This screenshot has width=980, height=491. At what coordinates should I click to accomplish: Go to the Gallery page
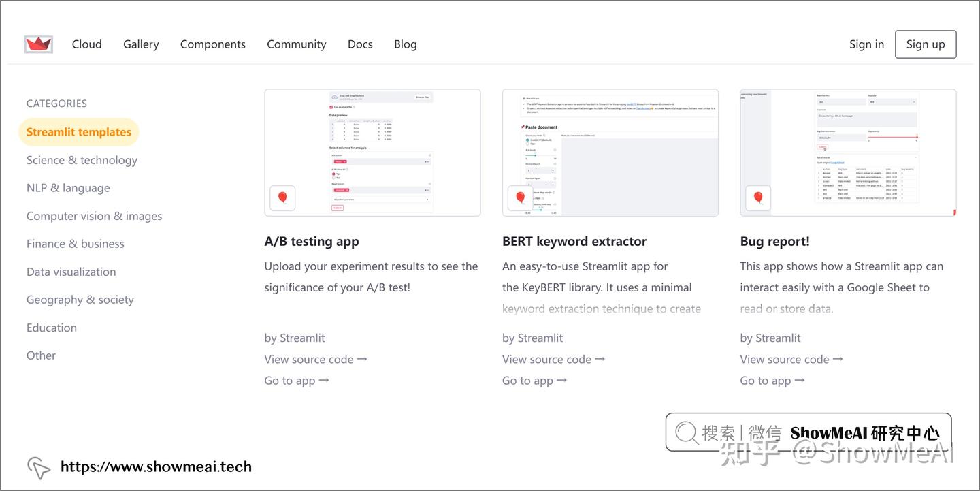[141, 44]
